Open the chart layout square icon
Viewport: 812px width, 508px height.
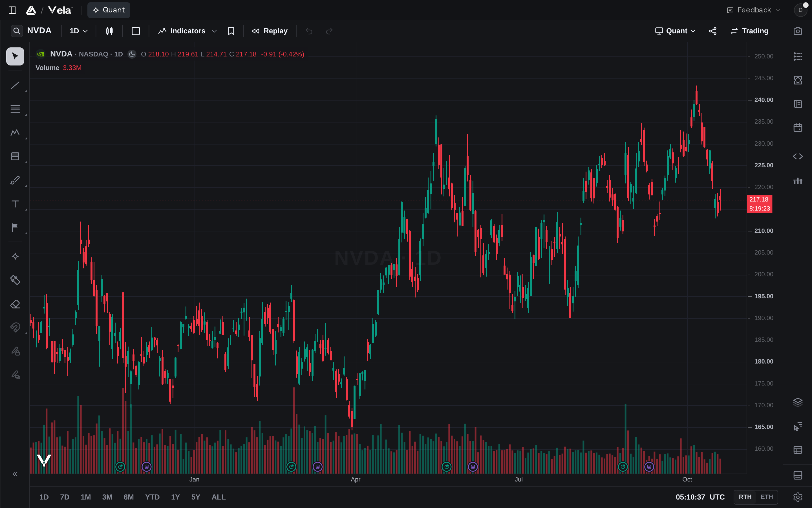(x=136, y=31)
